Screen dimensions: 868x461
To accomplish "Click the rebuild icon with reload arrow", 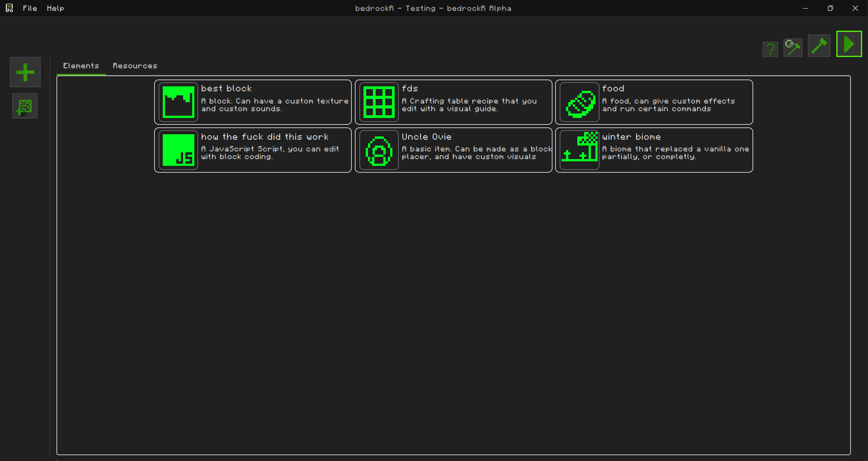I will [x=793, y=47].
